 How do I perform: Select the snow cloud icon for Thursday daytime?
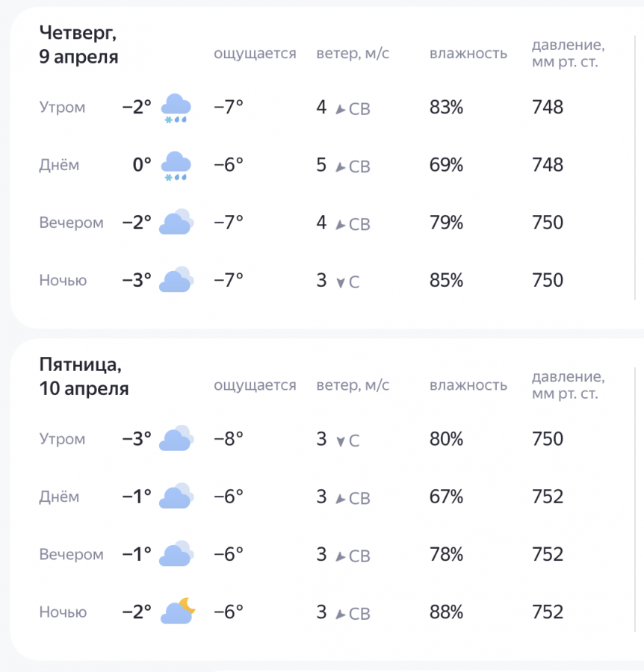[175, 164]
